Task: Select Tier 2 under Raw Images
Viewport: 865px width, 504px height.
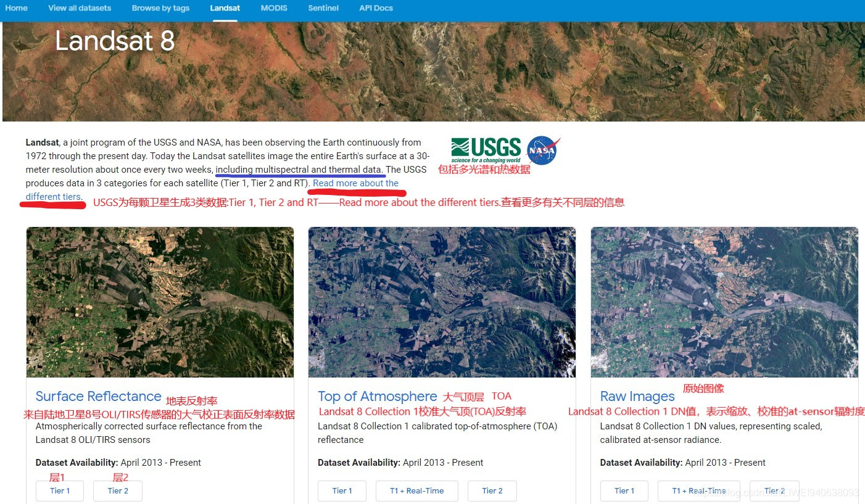Action: point(774,491)
